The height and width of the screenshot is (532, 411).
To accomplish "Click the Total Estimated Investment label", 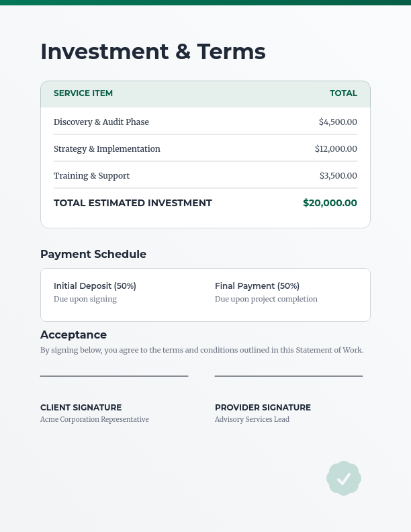I will 133,203.
